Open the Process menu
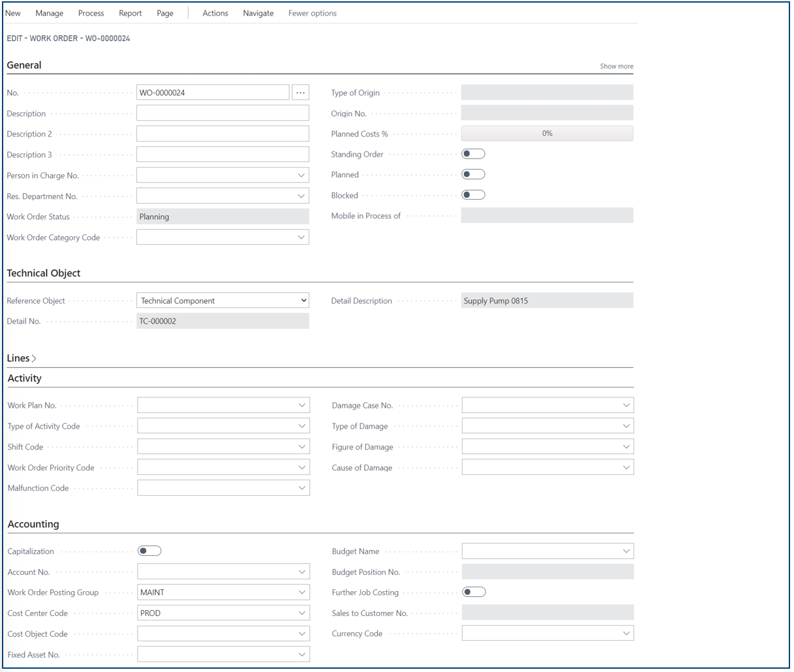Screen dimensions: 794x672 coord(91,13)
